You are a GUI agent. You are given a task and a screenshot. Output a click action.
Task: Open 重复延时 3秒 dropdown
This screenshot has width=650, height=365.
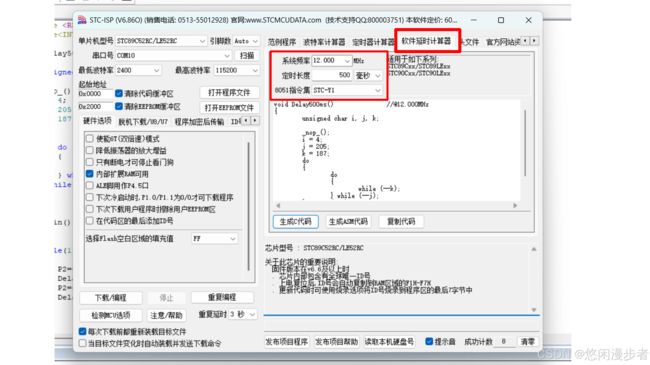click(243, 314)
